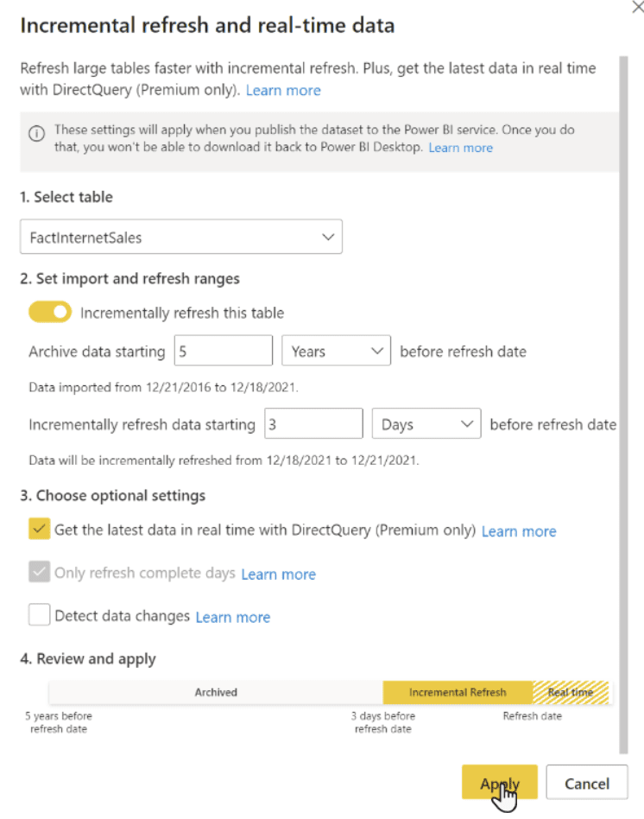Open the FactInternetSales table dropdown
Viewport: 644px width, 819px height.
181,237
